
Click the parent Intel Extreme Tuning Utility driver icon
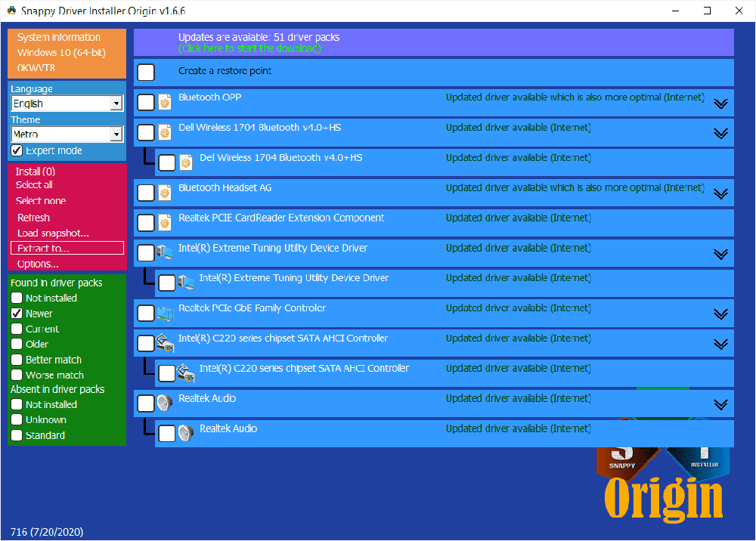pyautogui.click(x=165, y=252)
